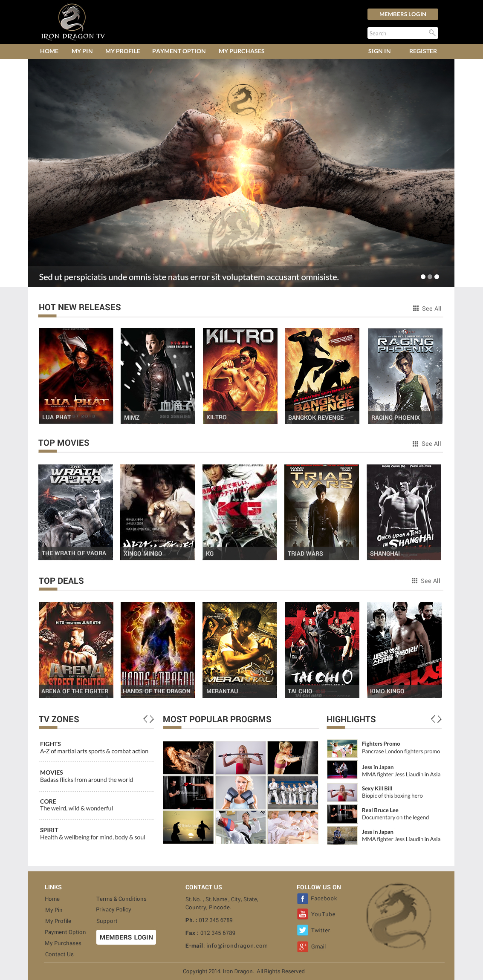Screen dimensions: 483x980
Task: Open the KILTRO movie poster
Action: 240,376
